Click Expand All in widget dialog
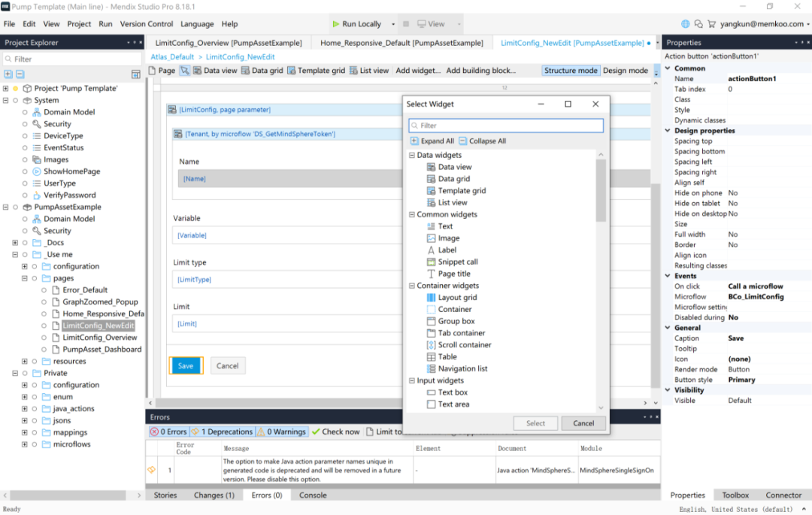This screenshot has width=812, height=515. pos(432,141)
